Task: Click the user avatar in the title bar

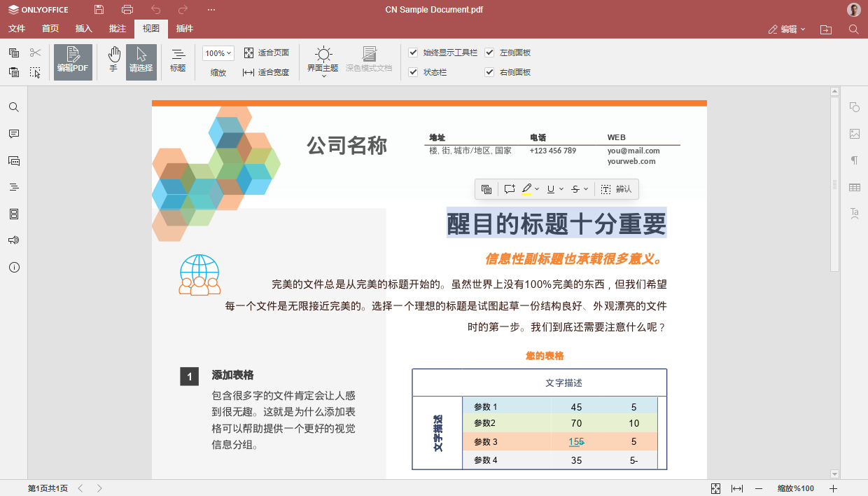Action: point(854,10)
